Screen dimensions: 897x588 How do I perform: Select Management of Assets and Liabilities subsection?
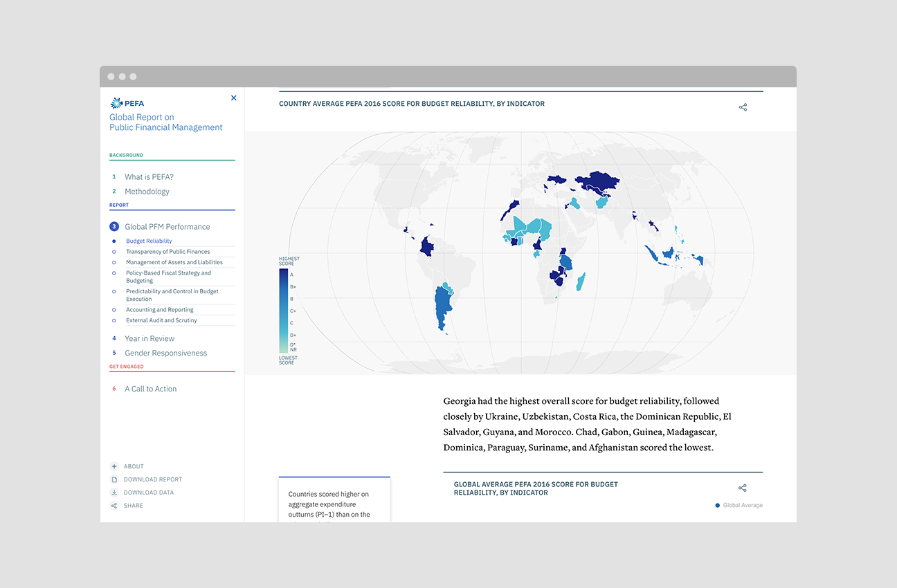[174, 262]
